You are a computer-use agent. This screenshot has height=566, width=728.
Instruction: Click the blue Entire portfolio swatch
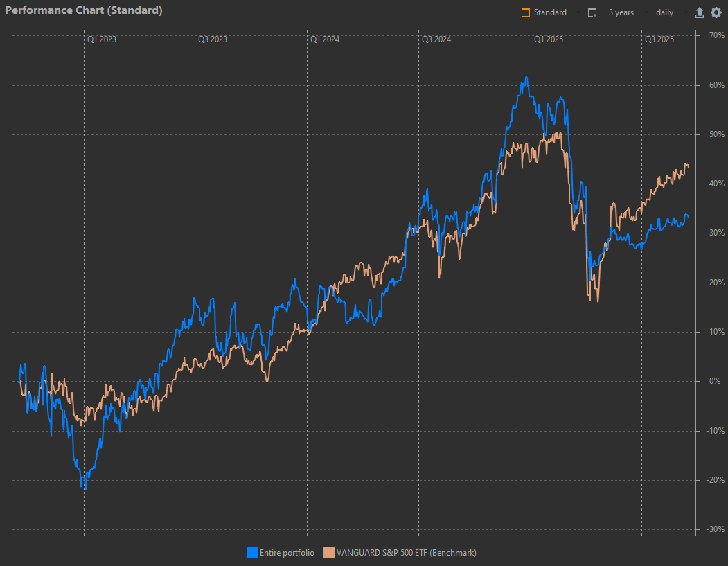(252, 553)
